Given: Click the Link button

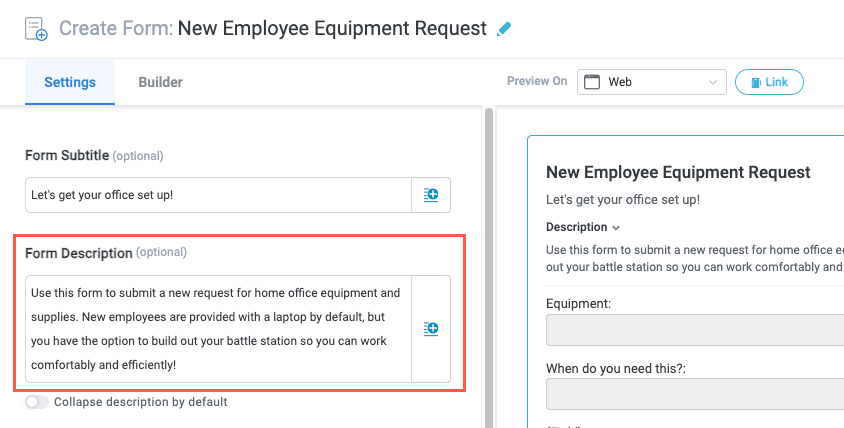Looking at the screenshot, I should pyautogui.click(x=769, y=82).
